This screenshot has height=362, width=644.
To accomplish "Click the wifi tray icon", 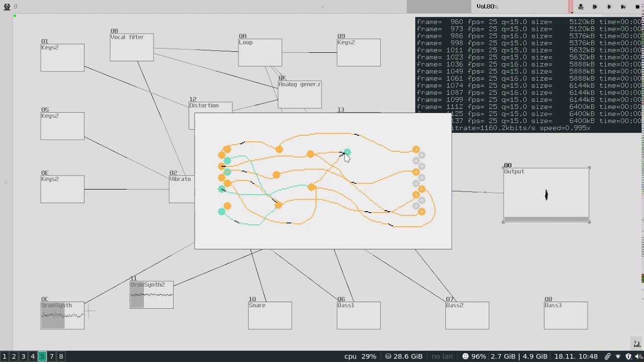I will pos(618,356).
